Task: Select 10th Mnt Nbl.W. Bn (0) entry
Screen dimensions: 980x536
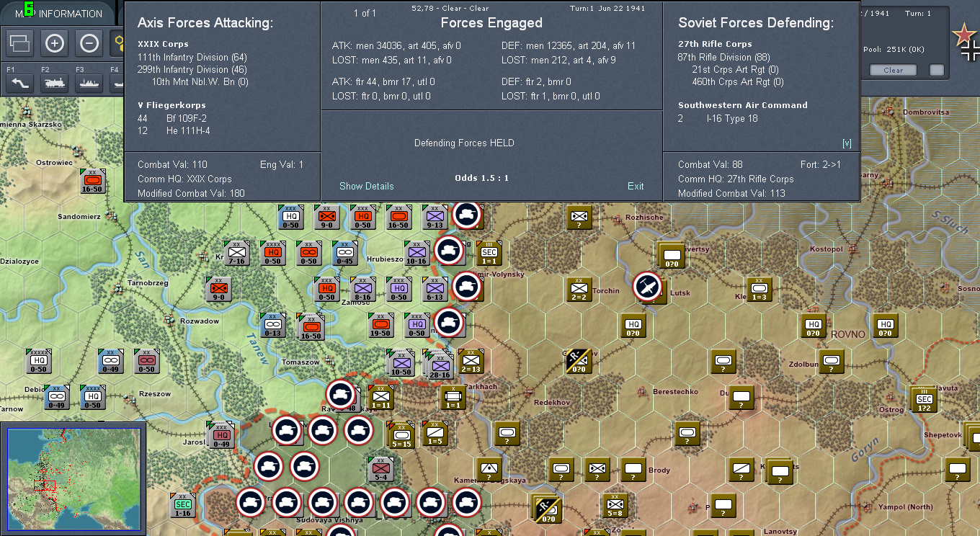Action: point(200,82)
